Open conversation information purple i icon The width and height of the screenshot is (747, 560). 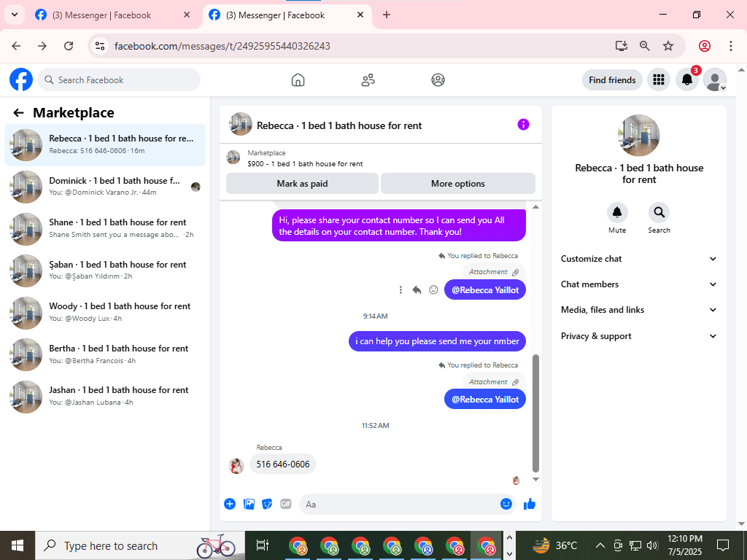(x=523, y=125)
